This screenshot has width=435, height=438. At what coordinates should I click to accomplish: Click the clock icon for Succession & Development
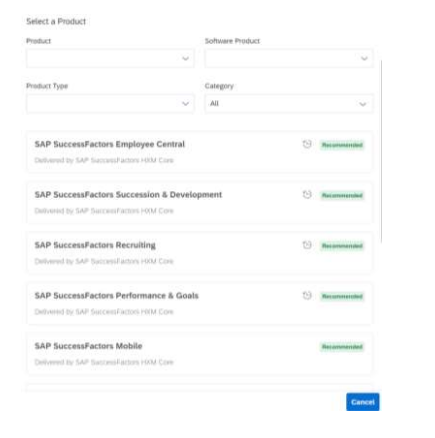tap(307, 194)
